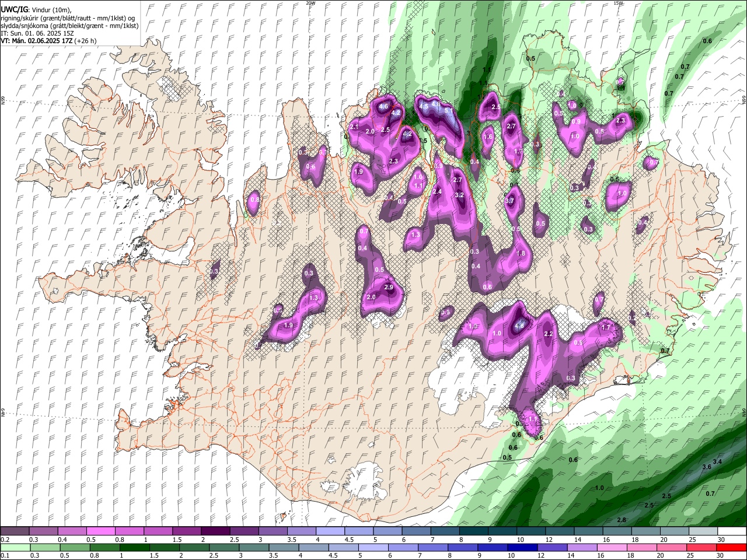Choose the darkest purple 2 swatch in upper scale
747x560 pixels.
click(x=215, y=531)
